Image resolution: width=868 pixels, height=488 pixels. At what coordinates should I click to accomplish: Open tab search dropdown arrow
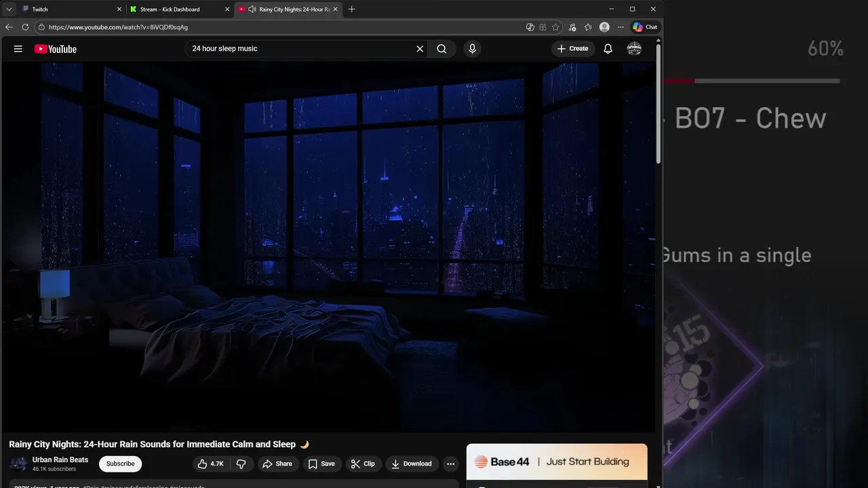point(9,9)
